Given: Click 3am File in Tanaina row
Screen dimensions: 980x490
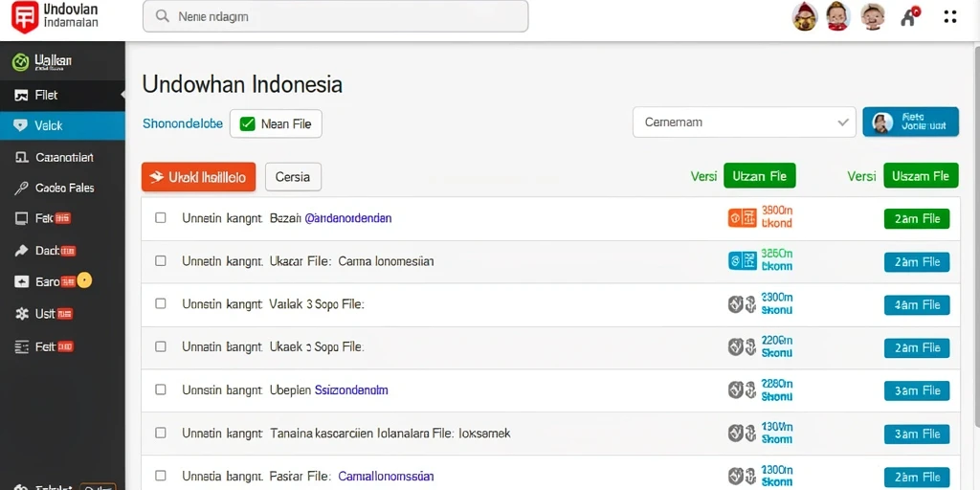Looking at the screenshot, I should [917, 434].
